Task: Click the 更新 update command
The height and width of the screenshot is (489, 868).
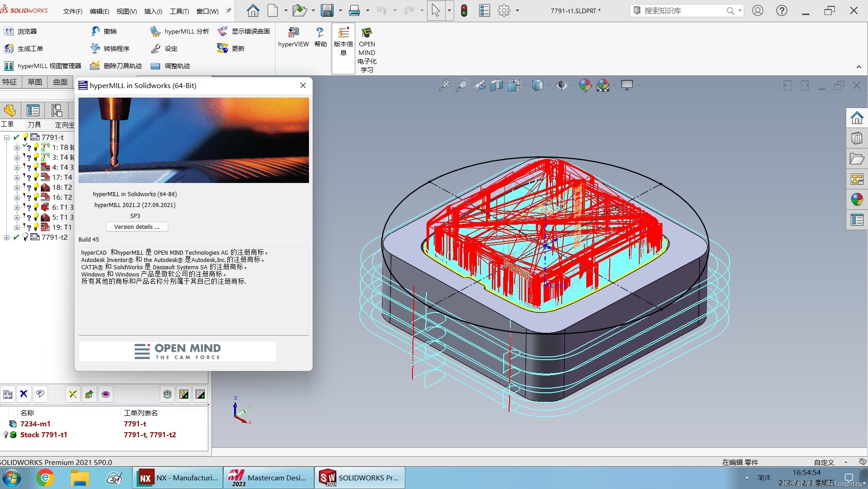Action: [x=231, y=49]
